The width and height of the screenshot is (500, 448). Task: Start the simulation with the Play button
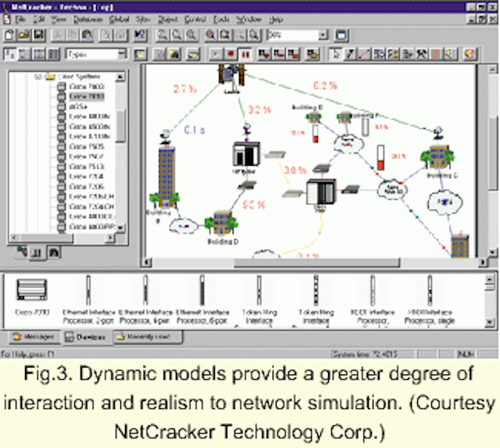click(216, 54)
